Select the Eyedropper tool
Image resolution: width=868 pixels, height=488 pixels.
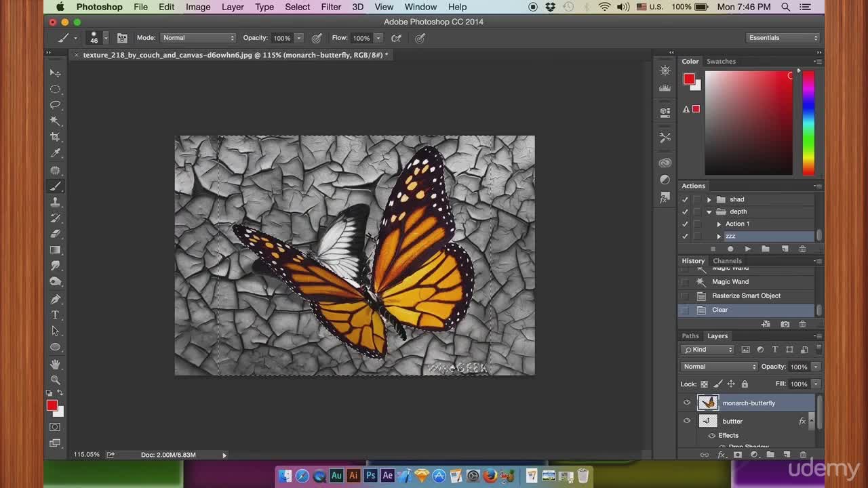tap(56, 153)
